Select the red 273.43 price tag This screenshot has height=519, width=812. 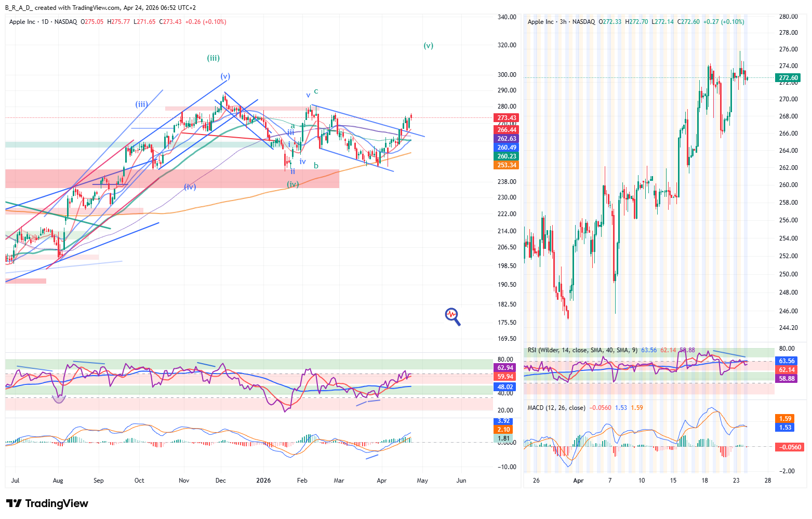pos(507,118)
